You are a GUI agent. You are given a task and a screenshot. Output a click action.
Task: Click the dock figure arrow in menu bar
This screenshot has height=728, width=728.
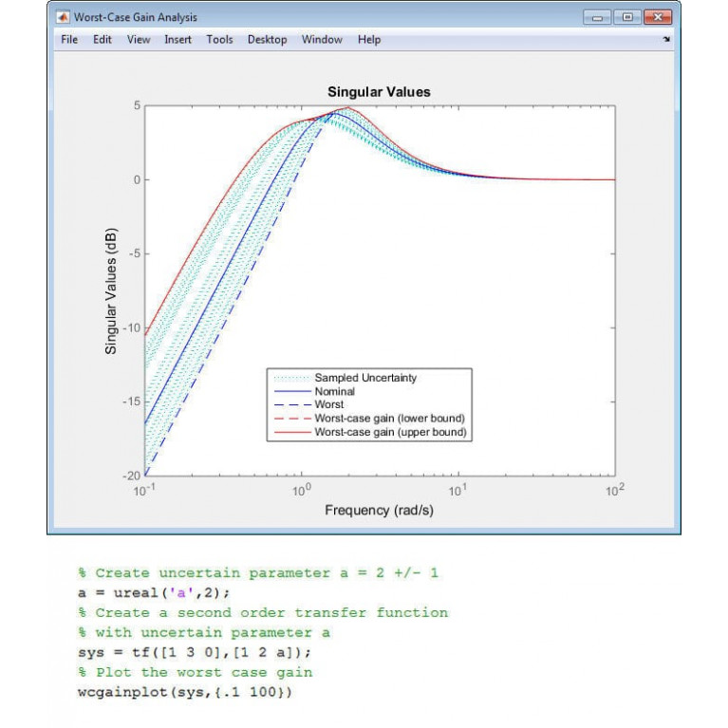point(666,40)
